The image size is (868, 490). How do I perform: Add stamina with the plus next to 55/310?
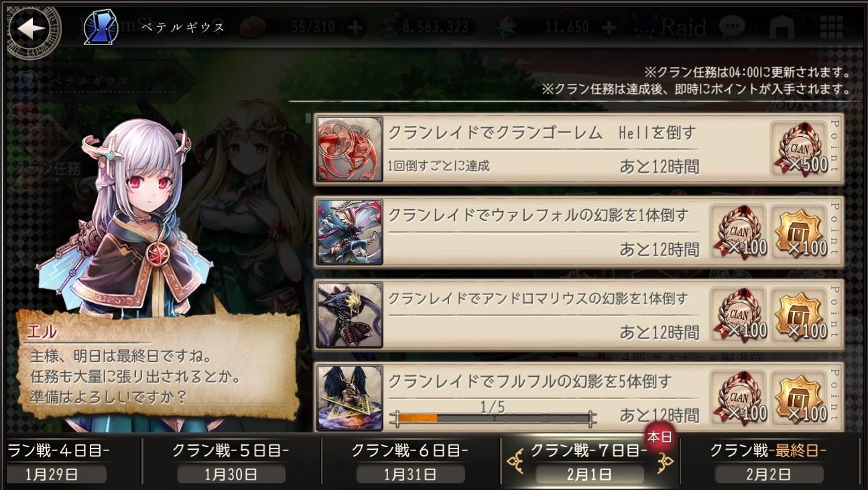[357, 28]
